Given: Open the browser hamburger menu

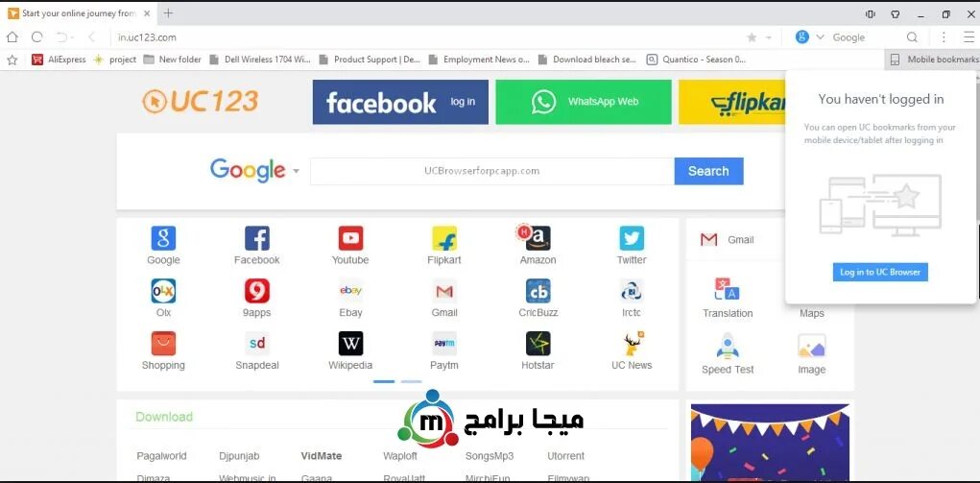Looking at the screenshot, I should point(968,36).
